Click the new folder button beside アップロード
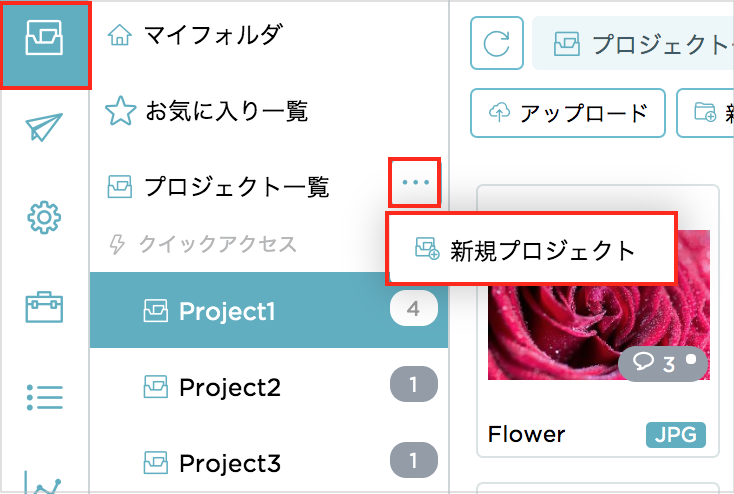 point(705,113)
